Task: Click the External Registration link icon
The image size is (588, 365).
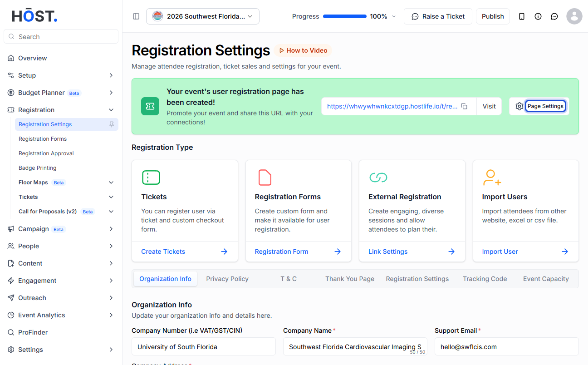Action: click(378, 178)
